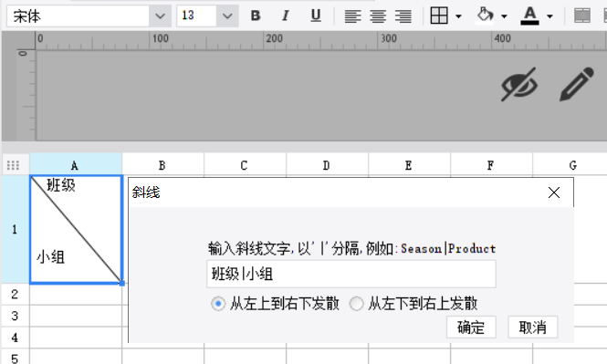Select row 4 header
The width and height of the screenshot is (607, 364).
pos(16,338)
